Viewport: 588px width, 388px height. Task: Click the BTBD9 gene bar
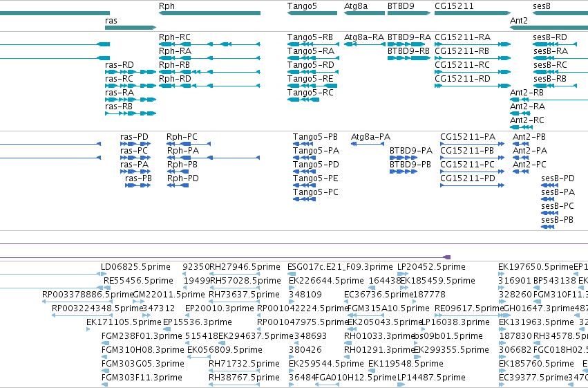(409, 13)
